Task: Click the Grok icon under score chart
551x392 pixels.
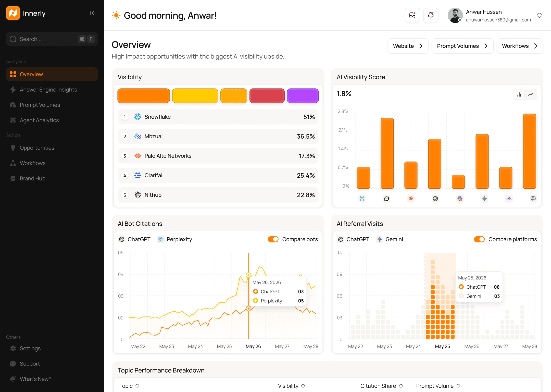Action: tap(387, 199)
